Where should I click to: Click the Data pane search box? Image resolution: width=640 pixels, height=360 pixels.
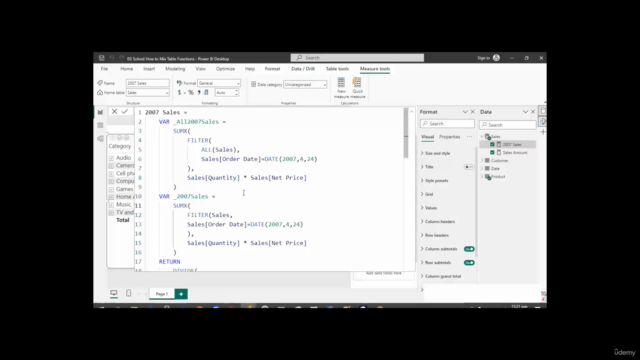point(508,125)
